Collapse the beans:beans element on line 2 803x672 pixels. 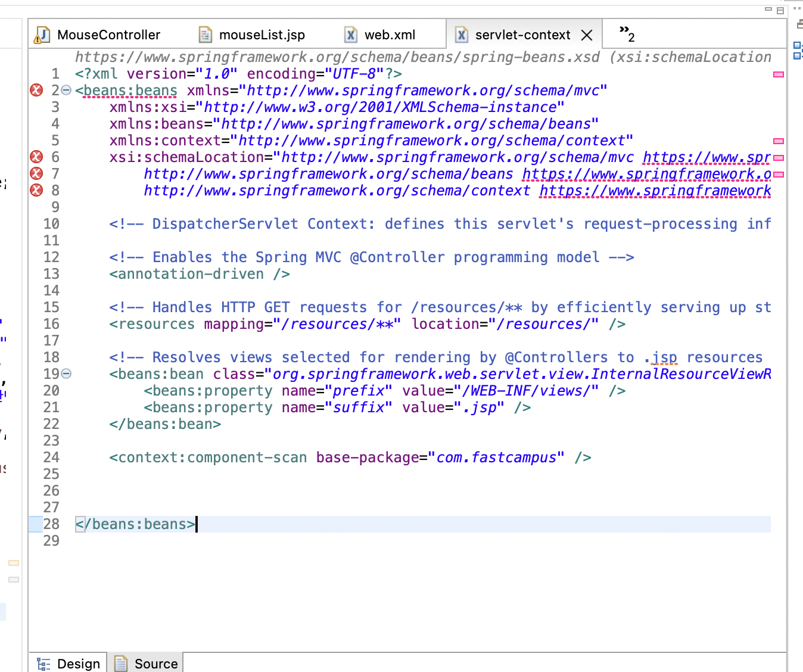pos(66,91)
